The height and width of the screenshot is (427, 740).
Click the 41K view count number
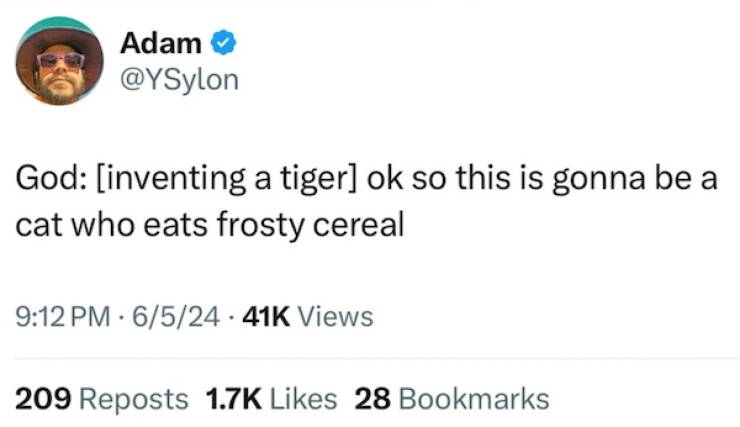(x=264, y=318)
